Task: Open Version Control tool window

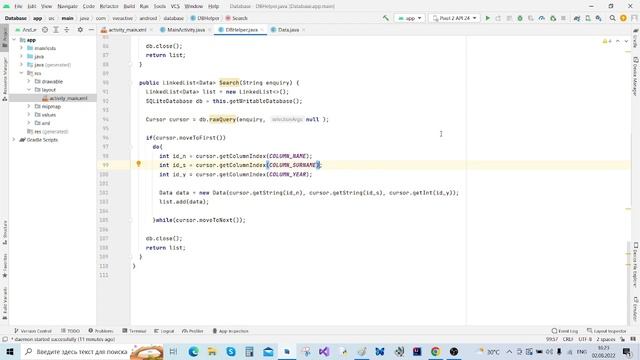Action: (33, 331)
